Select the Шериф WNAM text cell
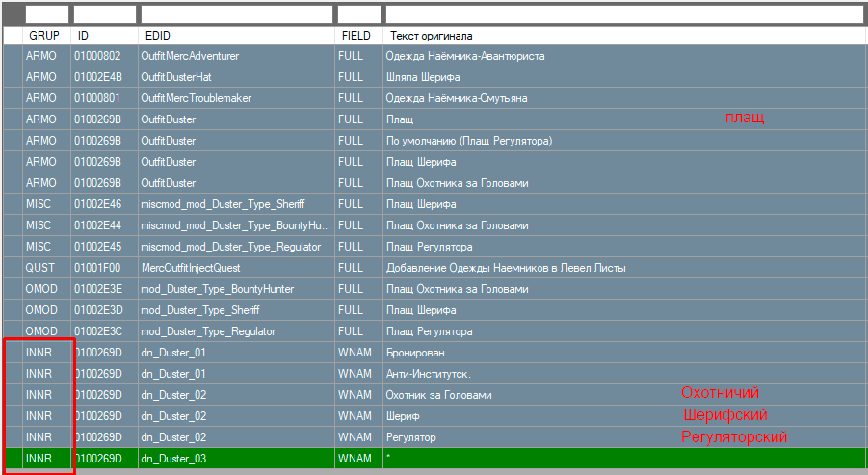 pos(624,416)
